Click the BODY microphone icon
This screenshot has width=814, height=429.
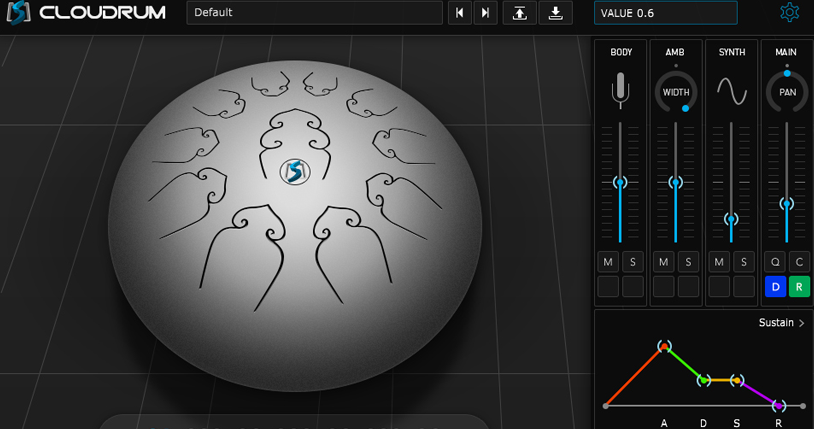point(620,91)
